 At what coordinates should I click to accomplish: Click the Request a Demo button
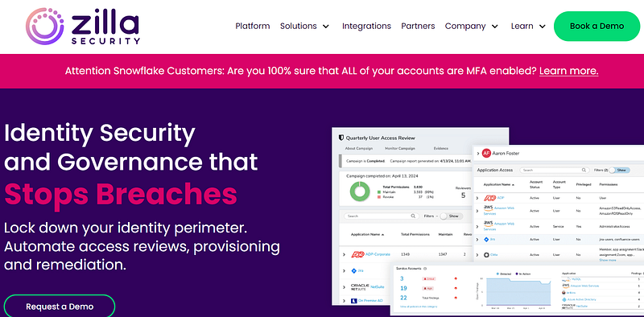coord(60,307)
